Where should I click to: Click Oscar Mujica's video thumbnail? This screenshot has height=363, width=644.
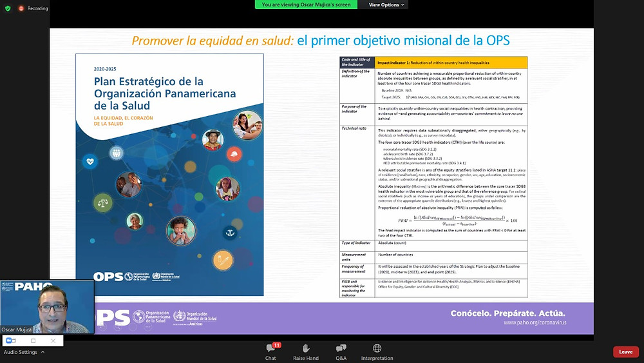point(47,307)
